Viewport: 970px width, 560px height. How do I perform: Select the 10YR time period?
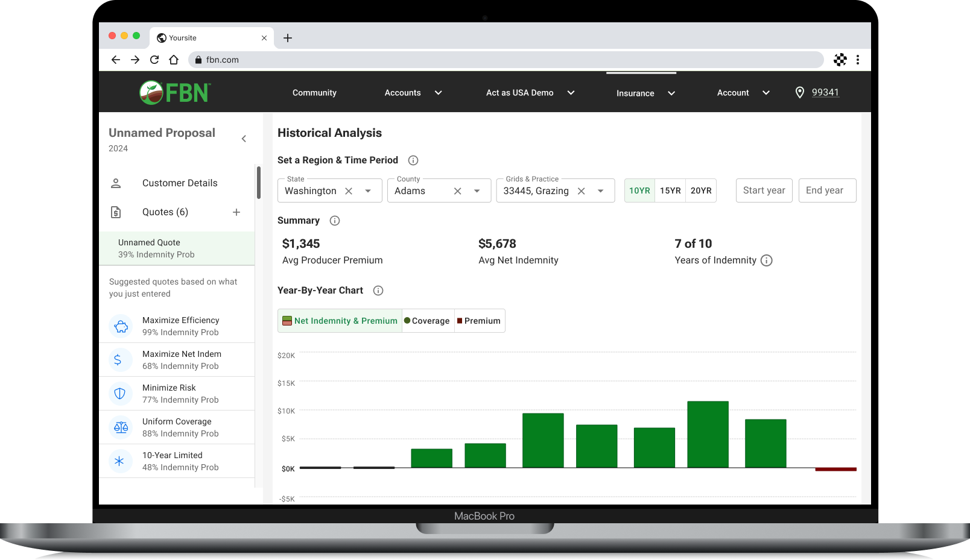[639, 190]
